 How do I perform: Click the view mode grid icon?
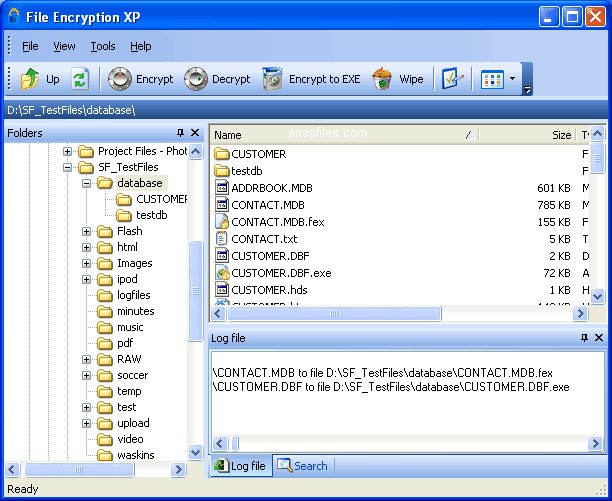point(492,79)
